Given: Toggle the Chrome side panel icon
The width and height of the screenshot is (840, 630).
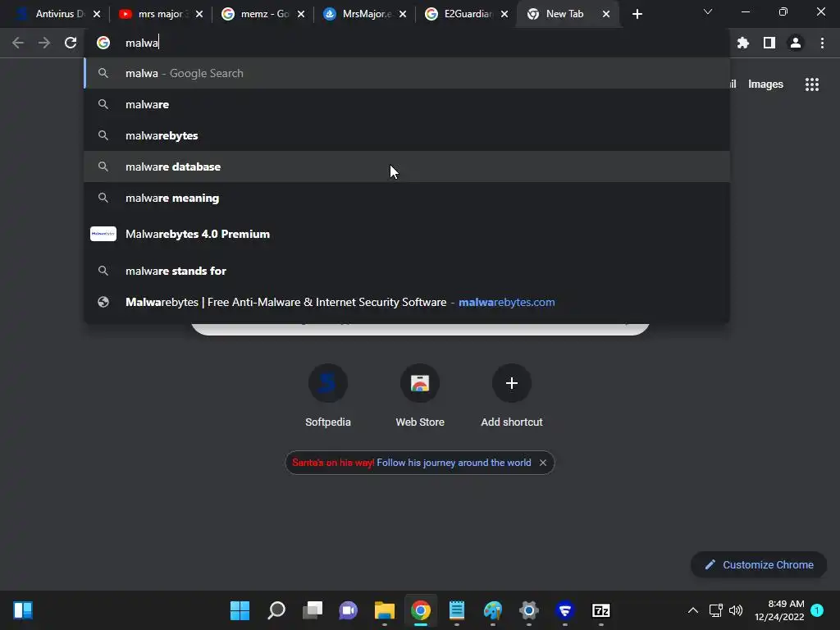Looking at the screenshot, I should (769, 43).
